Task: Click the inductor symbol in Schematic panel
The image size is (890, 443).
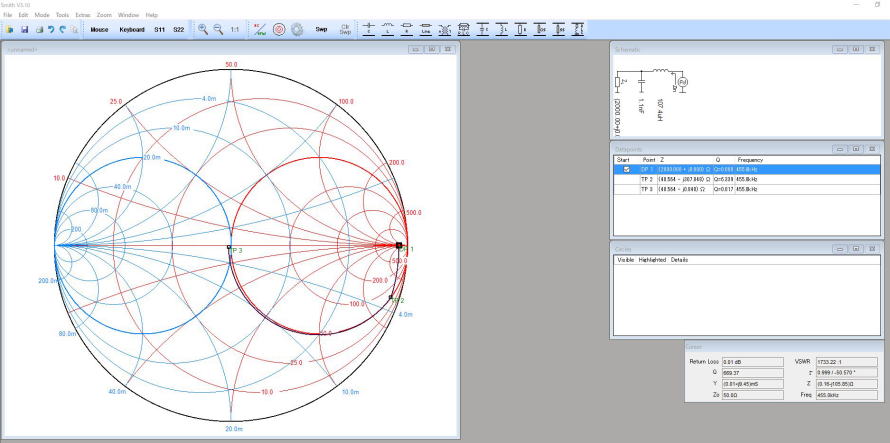Action: pos(660,71)
